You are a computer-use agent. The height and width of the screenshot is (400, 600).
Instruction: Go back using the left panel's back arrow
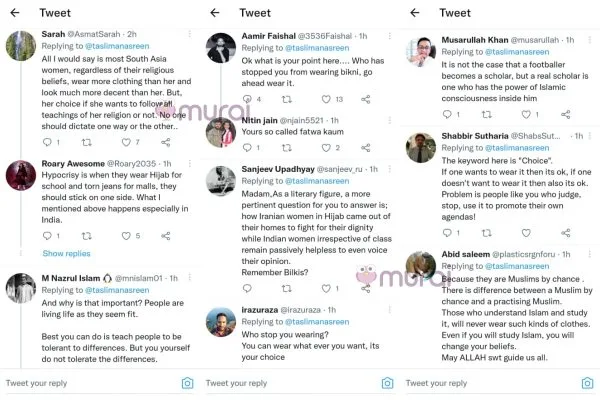click(14, 13)
